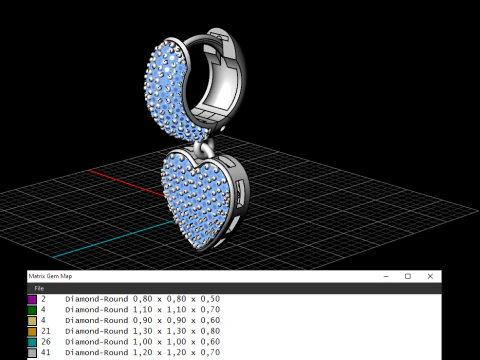Close the Matrix Gem Map window
The width and height of the screenshot is (480, 360).
[x=430, y=276]
